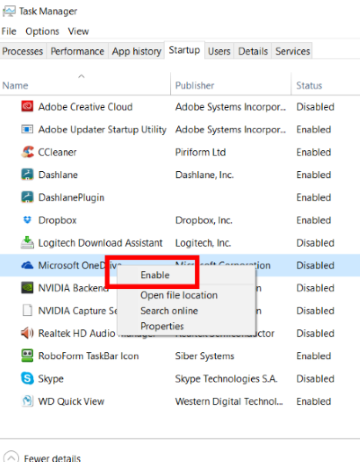Click Skype Technologies S.A. publisher cell
Screen dimensions: 360x462
226,379
